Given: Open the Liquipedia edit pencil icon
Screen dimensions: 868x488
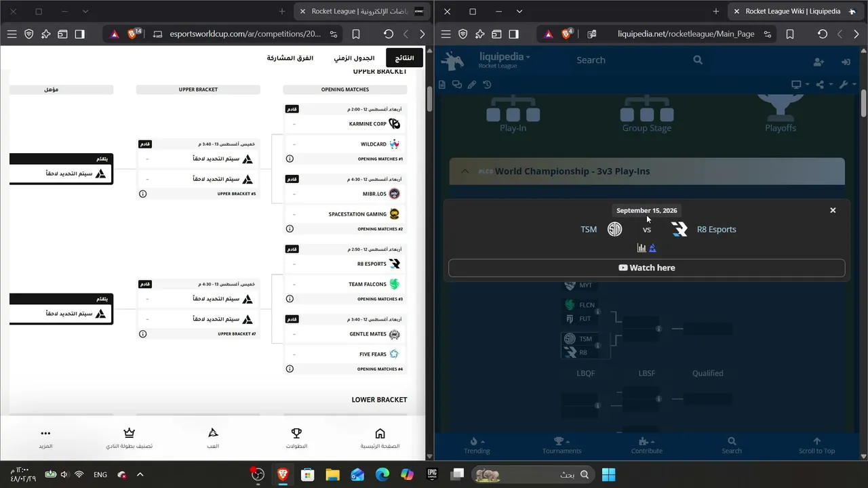Looking at the screenshot, I should click(472, 85).
